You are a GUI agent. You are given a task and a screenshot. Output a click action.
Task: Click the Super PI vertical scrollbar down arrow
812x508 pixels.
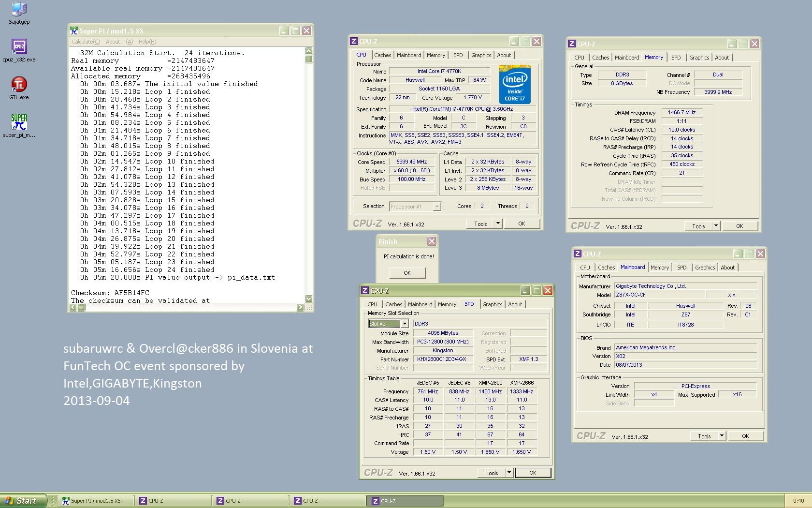(x=309, y=299)
